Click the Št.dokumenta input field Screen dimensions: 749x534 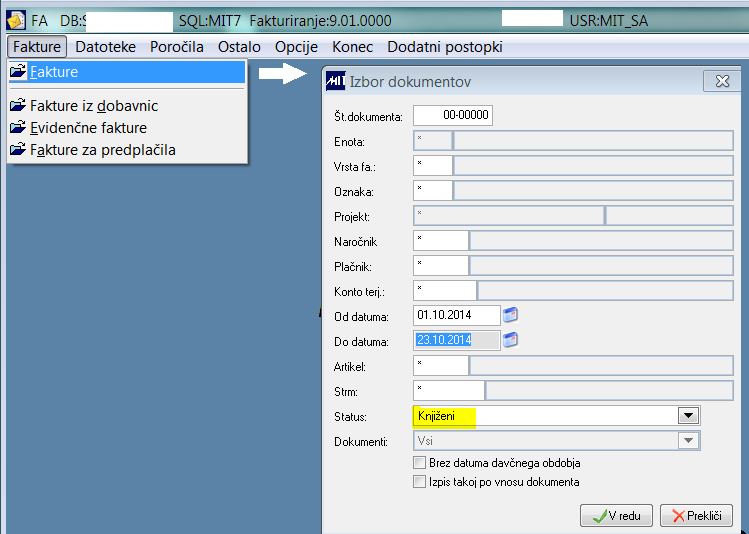(453, 115)
